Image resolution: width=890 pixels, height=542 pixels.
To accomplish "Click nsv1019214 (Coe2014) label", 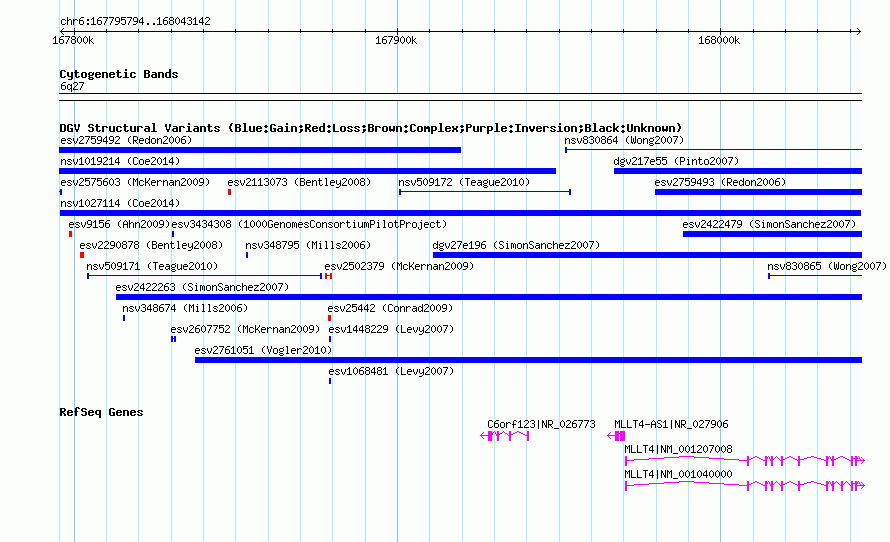I will [x=120, y=161].
